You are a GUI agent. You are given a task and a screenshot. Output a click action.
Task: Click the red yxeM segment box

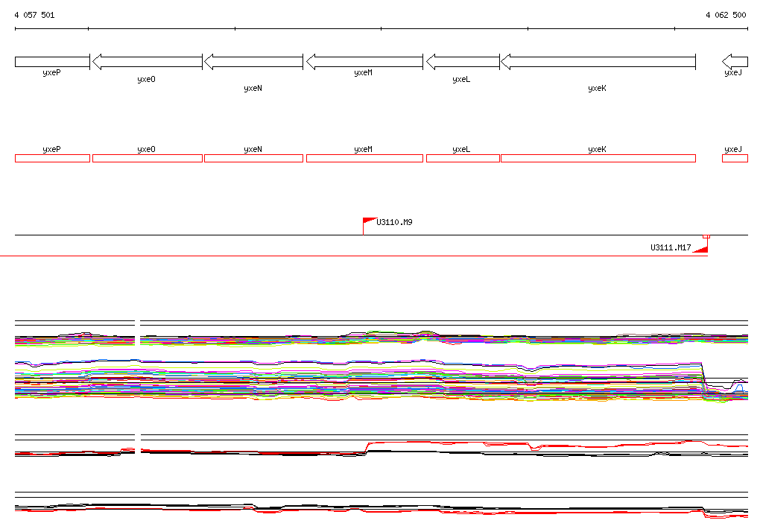click(364, 158)
